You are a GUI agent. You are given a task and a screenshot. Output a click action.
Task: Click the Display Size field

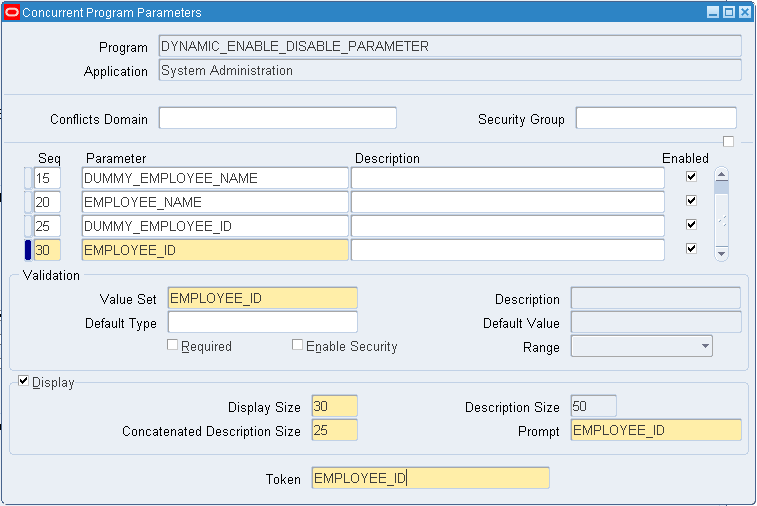coord(335,406)
